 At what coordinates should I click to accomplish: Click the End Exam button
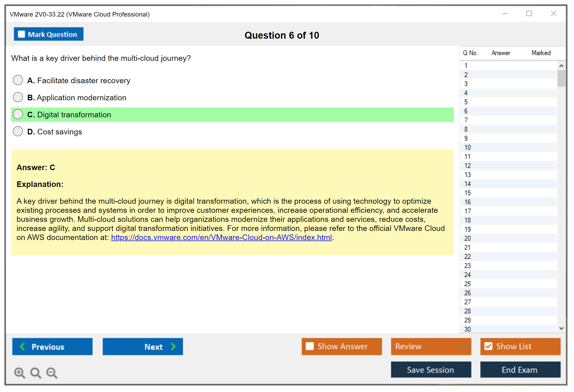click(520, 370)
